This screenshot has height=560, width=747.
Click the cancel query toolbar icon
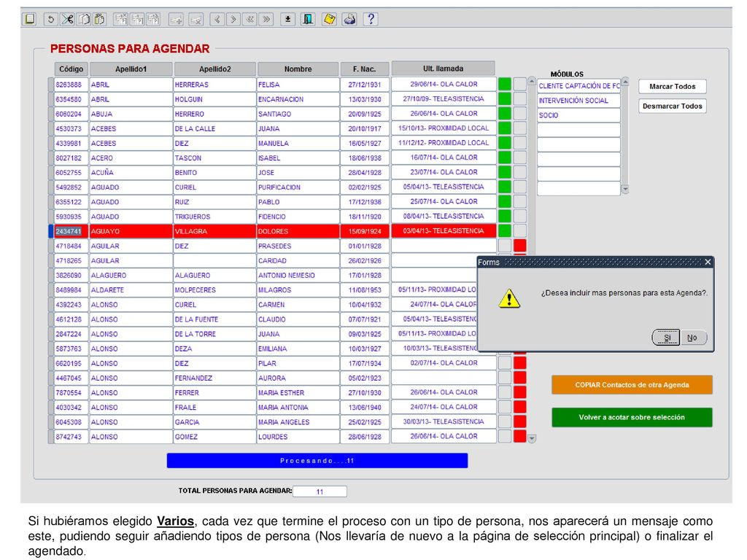point(153,19)
